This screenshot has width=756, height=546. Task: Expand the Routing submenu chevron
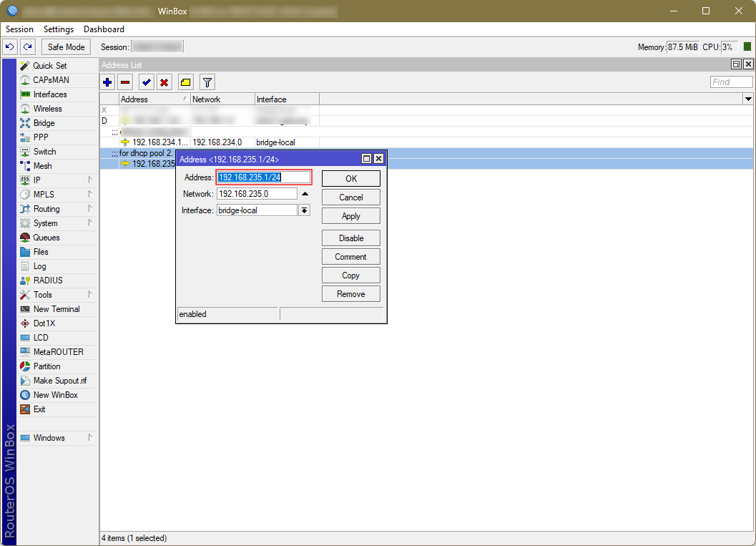[x=92, y=208]
